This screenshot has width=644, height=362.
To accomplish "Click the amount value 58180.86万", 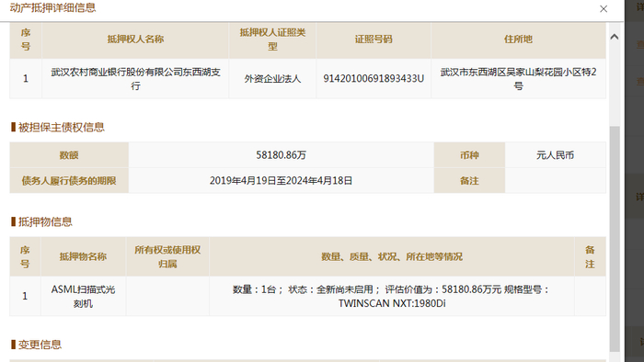I will (282, 155).
